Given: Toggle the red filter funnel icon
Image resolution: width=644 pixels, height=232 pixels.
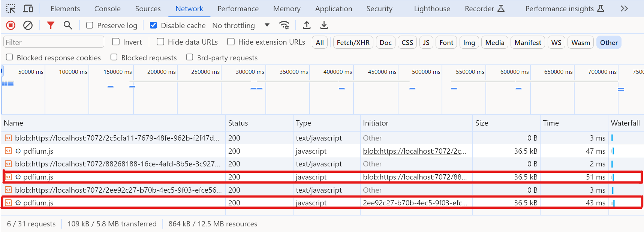Looking at the screenshot, I should pyautogui.click(x=51, y=25).
